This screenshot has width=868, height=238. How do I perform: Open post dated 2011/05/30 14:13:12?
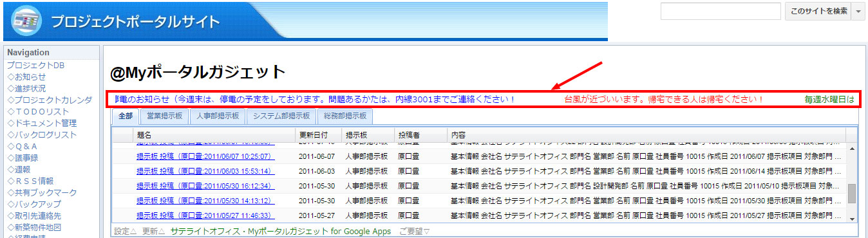pos(205,201)
